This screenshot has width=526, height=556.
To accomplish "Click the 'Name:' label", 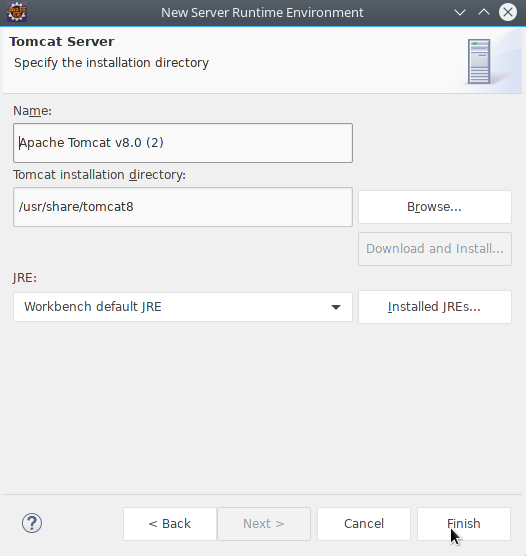I will [32, 111].
